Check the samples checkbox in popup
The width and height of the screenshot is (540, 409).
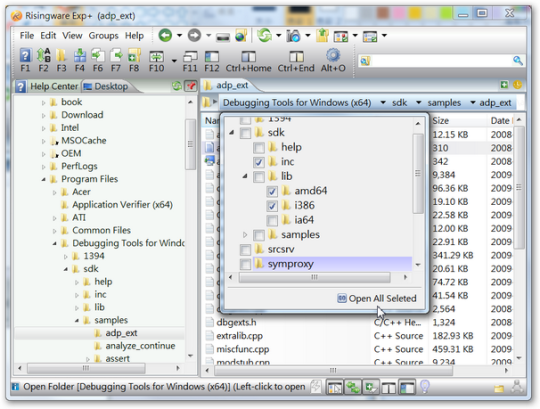tap(259, 235)
